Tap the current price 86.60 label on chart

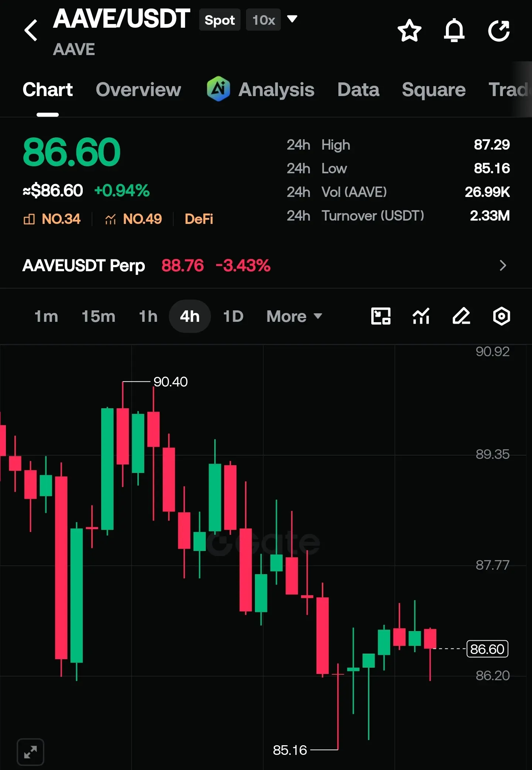pyautogui.click(x=487, y=649)
